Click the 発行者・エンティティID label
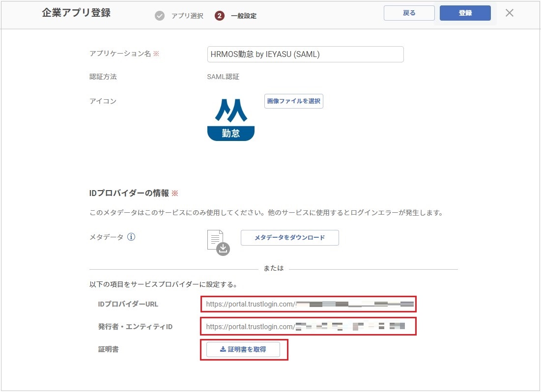541x392 pixels. tap(135, 327)
